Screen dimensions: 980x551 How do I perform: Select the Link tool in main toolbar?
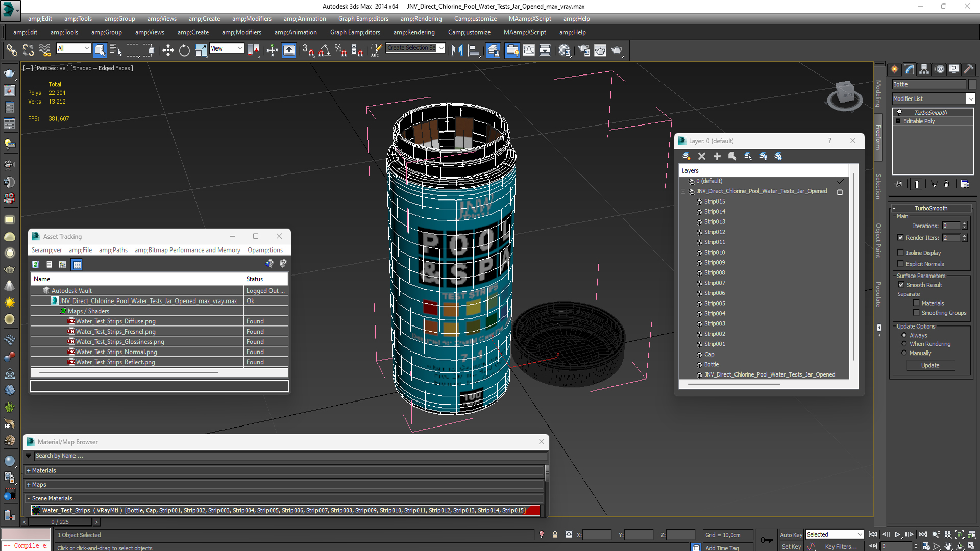pos(11,50)
